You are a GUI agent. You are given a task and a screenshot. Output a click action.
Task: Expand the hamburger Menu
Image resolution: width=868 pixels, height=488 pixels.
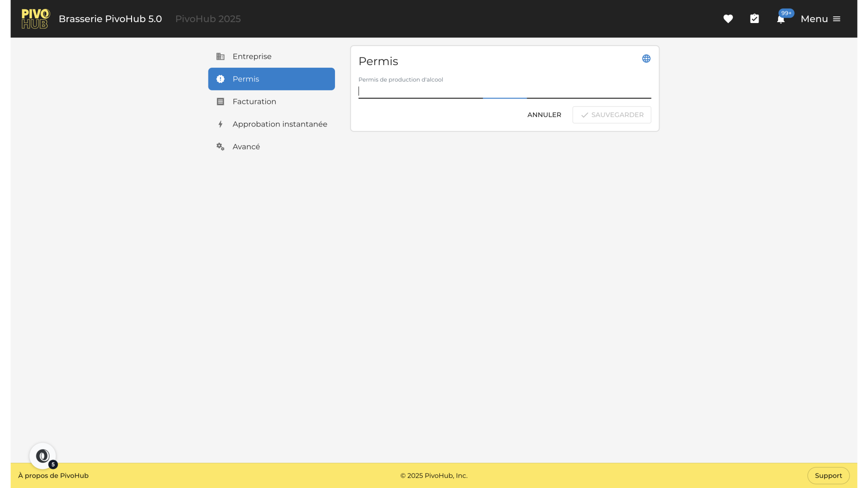821,19
